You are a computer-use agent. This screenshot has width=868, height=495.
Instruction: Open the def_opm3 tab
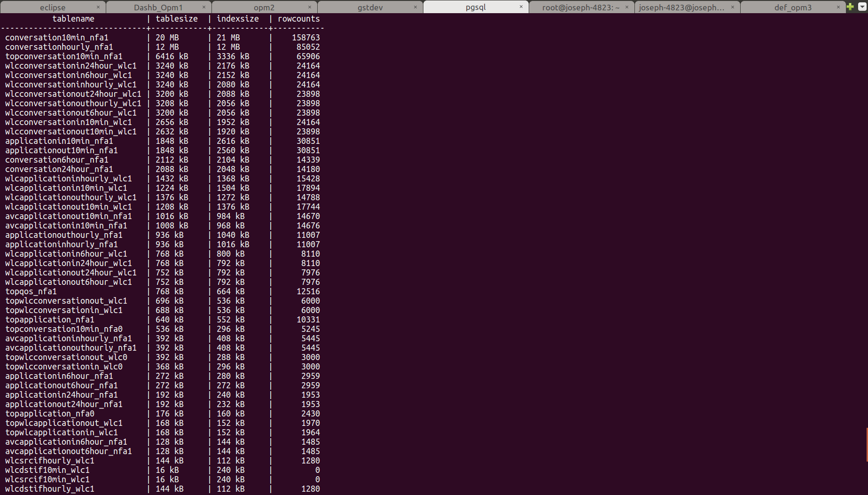click(x=793, y=7)
